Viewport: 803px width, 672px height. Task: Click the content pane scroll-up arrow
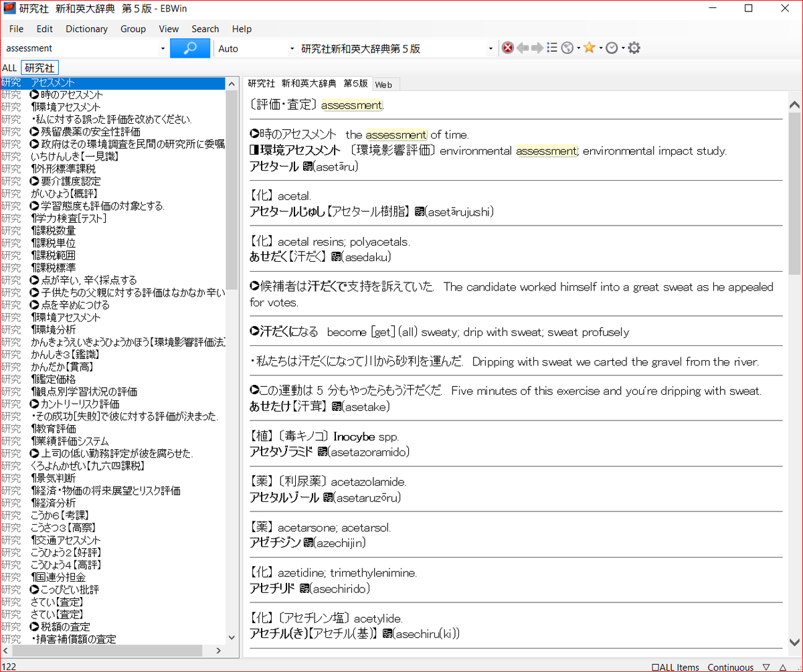[x=794, y=105]
